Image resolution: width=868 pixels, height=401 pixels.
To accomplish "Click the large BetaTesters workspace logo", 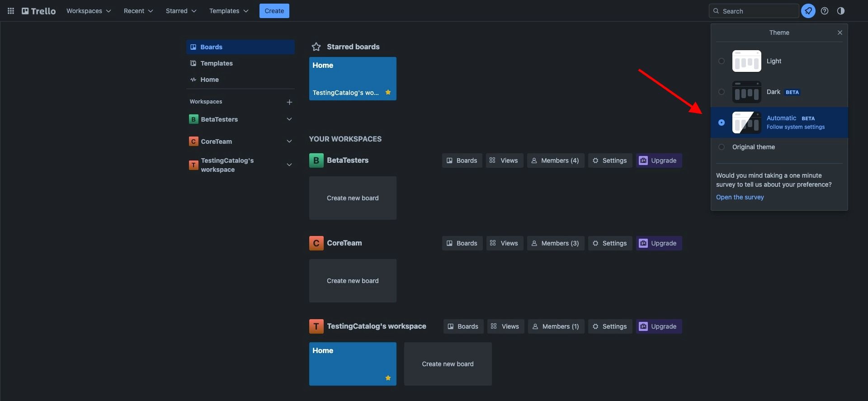I will 316,160.
